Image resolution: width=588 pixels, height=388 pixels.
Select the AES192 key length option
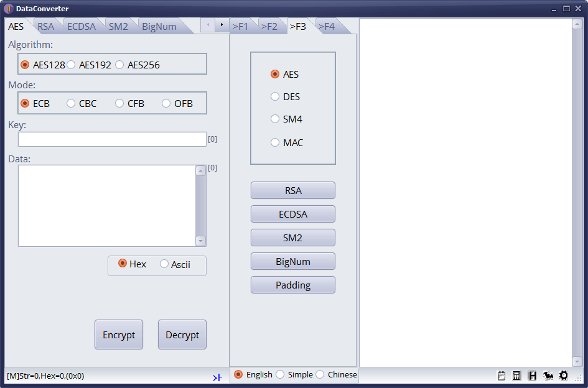click(71, 64)
